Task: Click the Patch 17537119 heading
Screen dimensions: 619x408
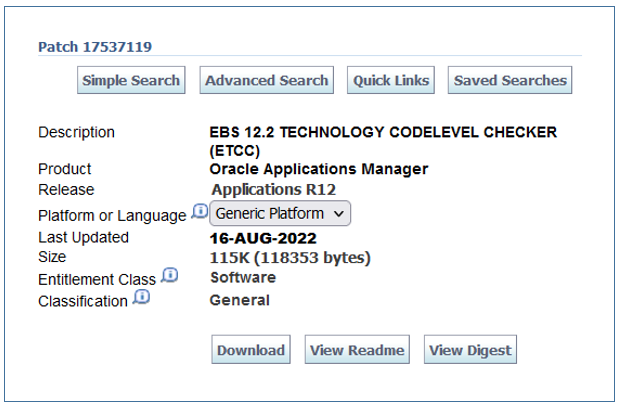Action: 95,47
